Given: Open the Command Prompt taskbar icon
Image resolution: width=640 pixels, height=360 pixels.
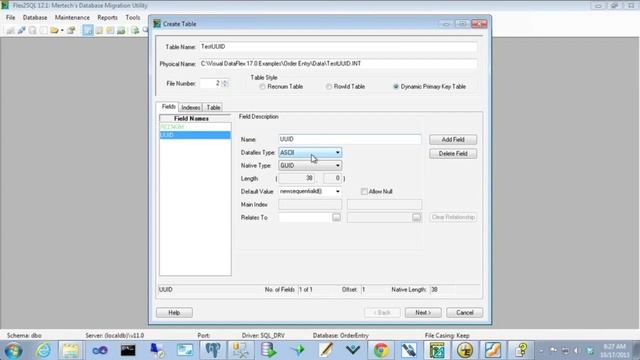Looking at the screenshot, I should [128, 350].
